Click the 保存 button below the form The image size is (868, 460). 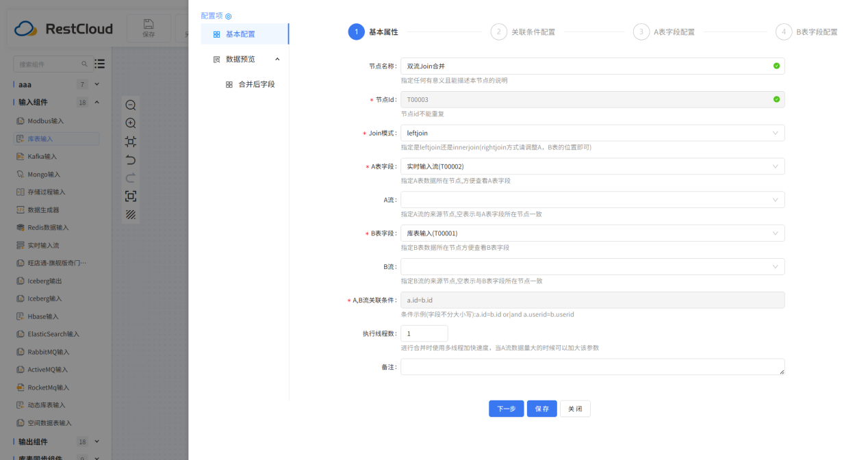[541, 408]
